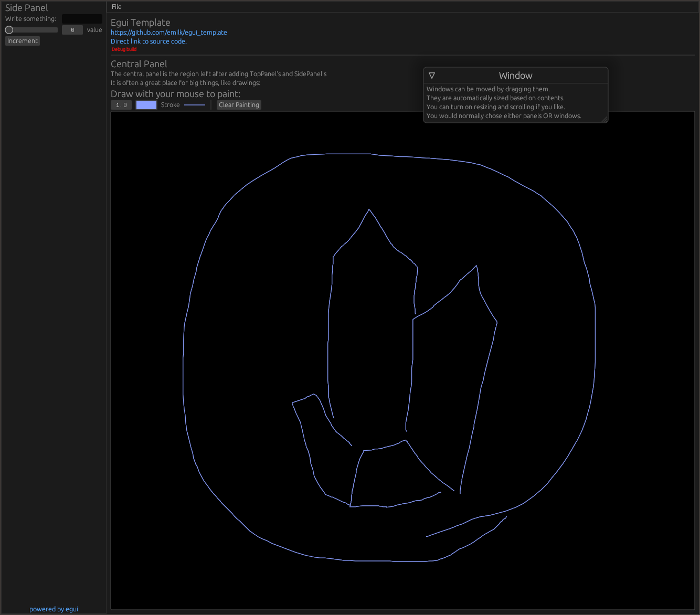
Task: Click the Window resize corner grip
Action: click(604, 119)
